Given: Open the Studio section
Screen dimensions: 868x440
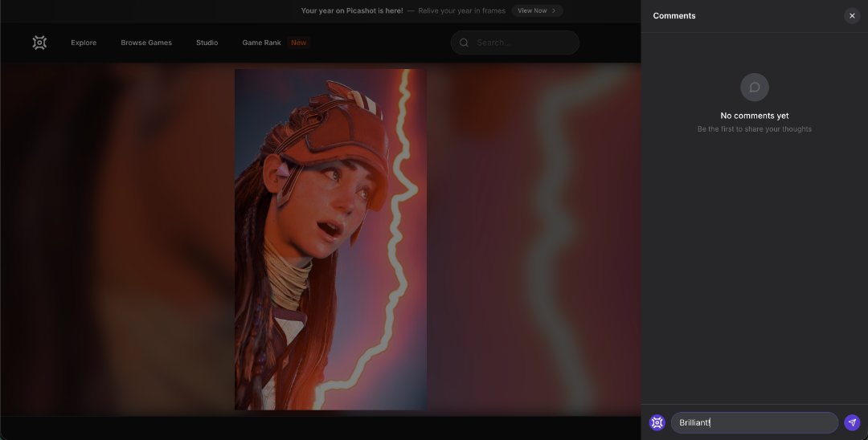Looking at the screenshot, I should pyautogui.click(x=207, y=43).
